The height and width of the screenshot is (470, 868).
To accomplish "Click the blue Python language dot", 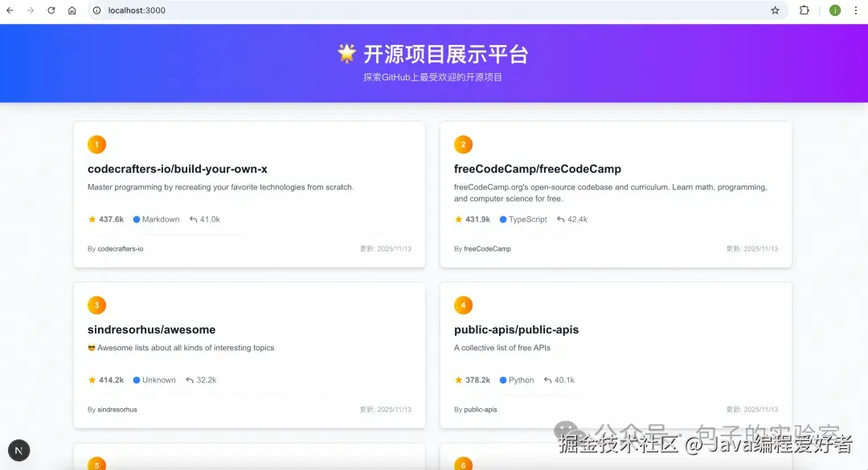I will [502, 380].
